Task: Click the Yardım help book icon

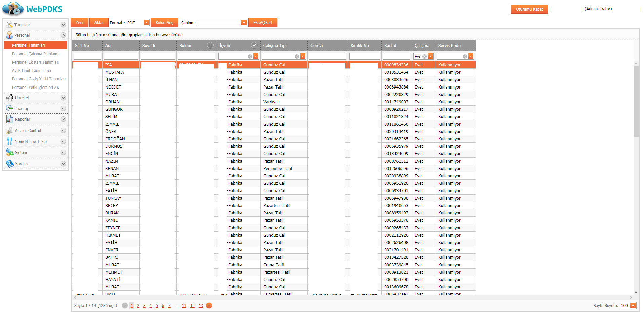Action: click(9, 164)
